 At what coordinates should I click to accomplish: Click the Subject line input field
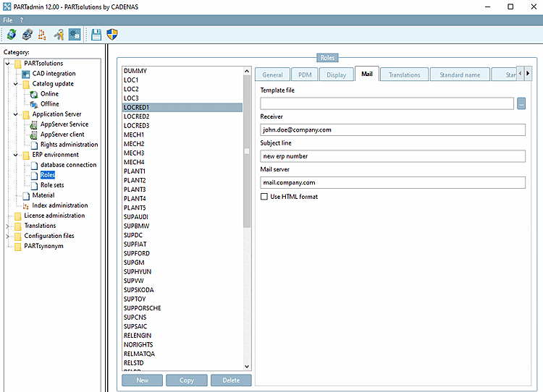click(392, 156)
